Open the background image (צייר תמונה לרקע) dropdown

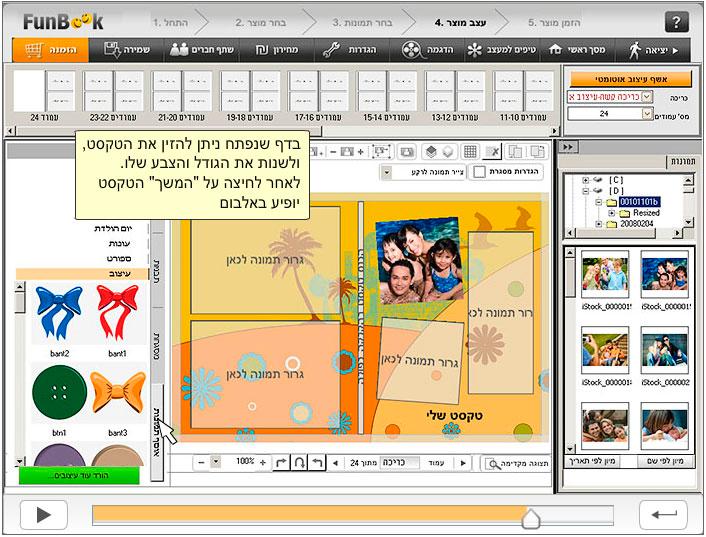click(x=386, y=172)
